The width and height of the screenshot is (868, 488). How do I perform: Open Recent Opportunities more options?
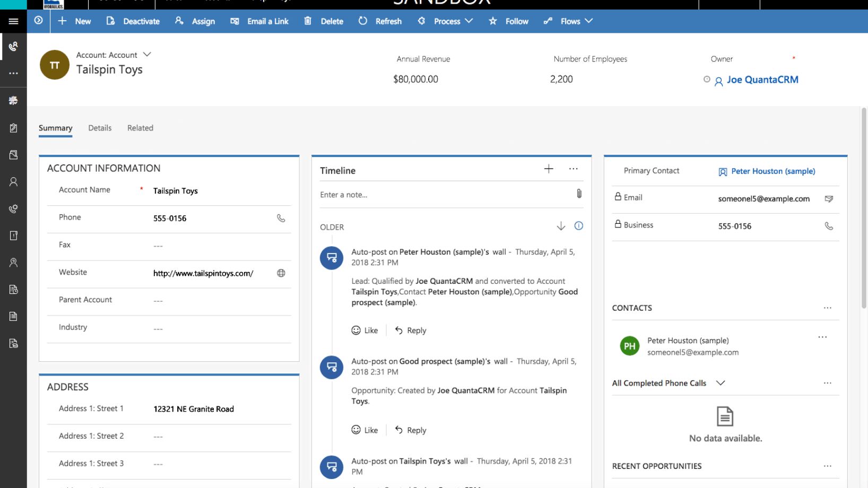827,466
